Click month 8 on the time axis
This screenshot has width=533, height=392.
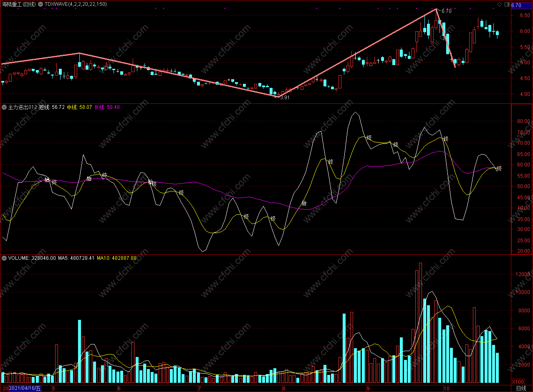(x=284, y=388)
